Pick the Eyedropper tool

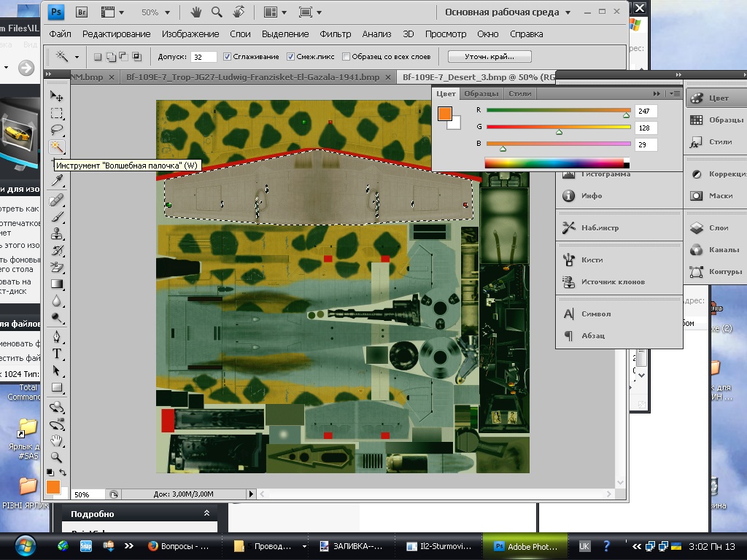(56, 181)
